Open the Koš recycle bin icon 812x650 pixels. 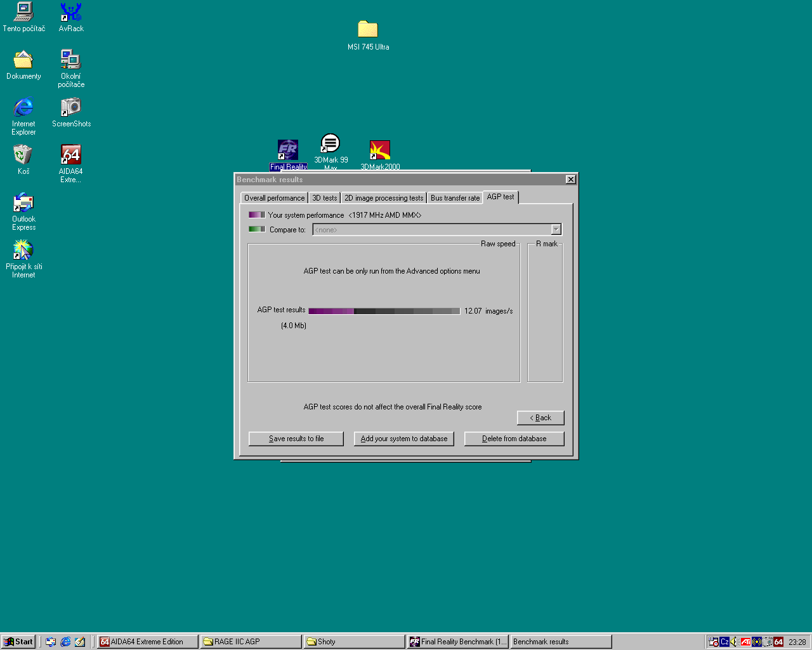pyautogui.click(x=23, y=156)
